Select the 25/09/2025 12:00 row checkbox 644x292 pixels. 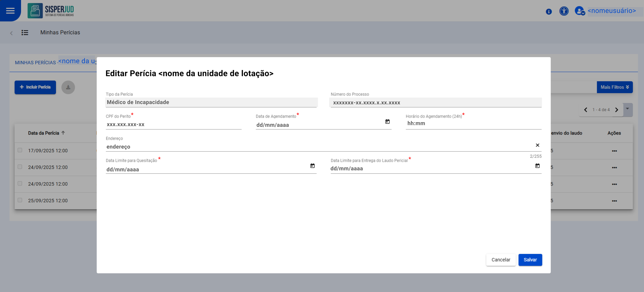coord(20,200)
